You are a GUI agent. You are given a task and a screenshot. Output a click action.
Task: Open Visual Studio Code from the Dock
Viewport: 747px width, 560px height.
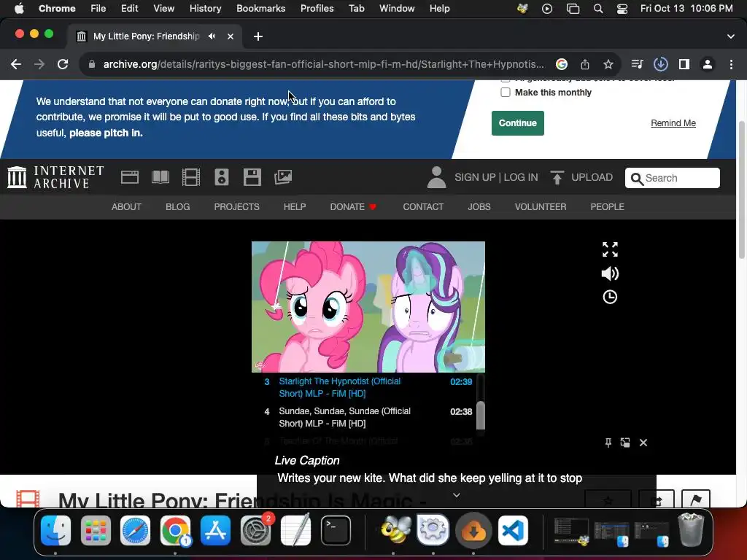point(513,530)
